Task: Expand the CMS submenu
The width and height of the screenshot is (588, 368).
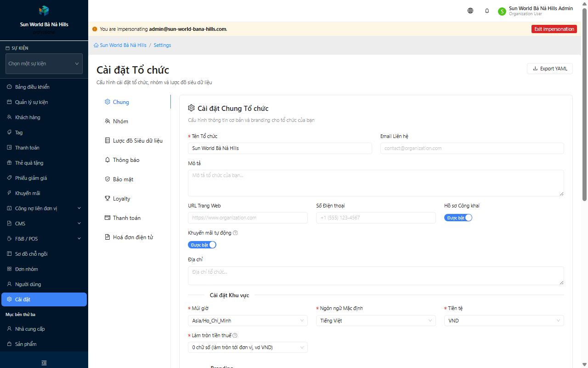Action: click(x=44, y=224)
